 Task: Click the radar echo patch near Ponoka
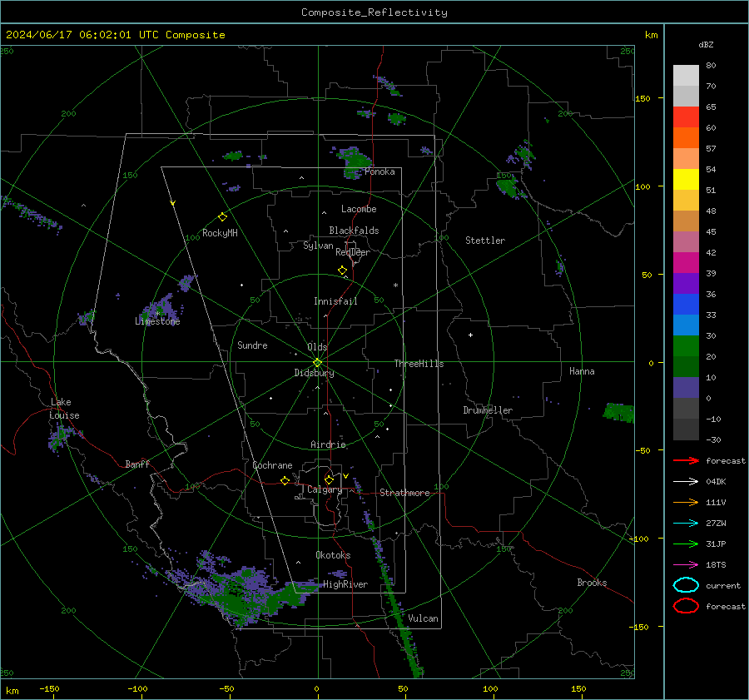(x=355, y=161)
